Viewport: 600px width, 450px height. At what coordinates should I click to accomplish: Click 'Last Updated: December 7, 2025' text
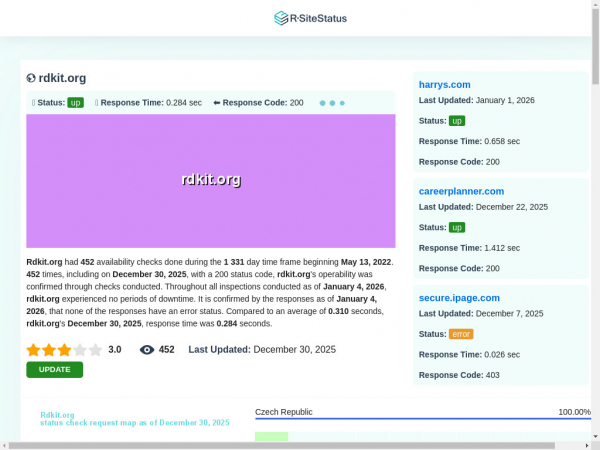481,314
